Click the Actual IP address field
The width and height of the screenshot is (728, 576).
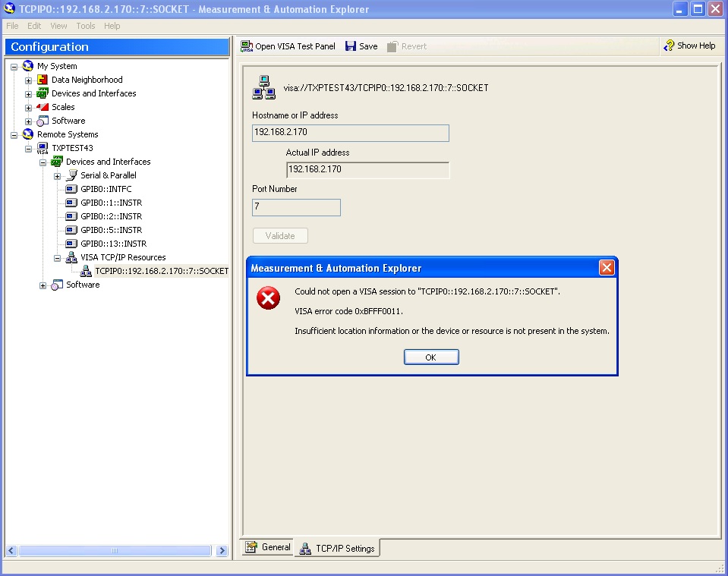[367, 170]
